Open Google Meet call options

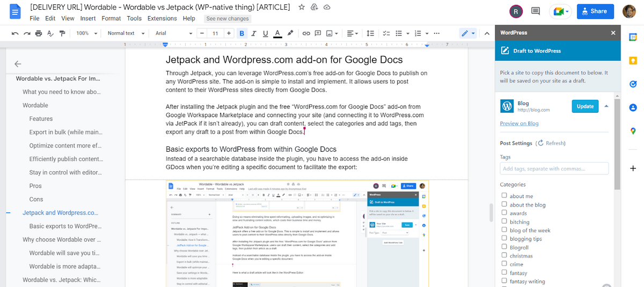click(x=560, y=11)
